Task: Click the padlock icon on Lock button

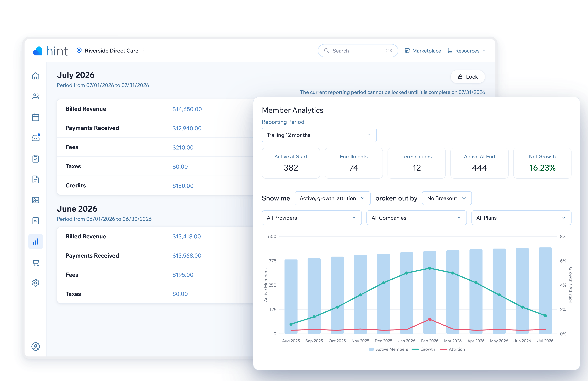Action: 460,77
